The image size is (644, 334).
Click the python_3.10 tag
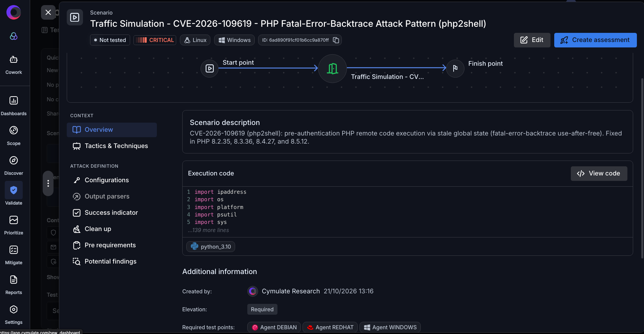[211, 247]
